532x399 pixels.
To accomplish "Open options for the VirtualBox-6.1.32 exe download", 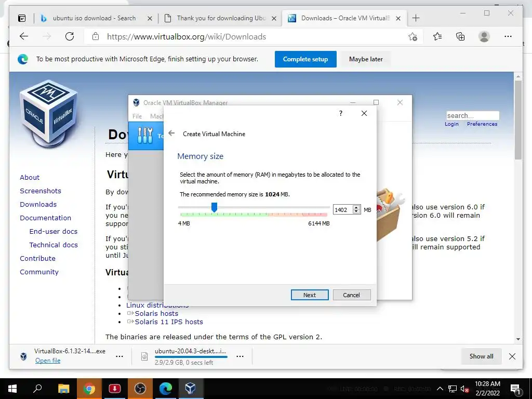I will click(119, 356).
